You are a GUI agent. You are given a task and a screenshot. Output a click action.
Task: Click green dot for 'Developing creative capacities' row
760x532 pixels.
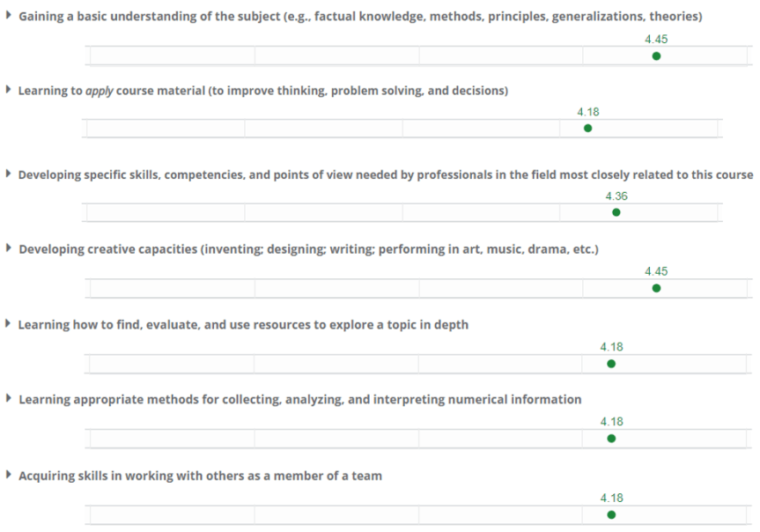point(656,288)
